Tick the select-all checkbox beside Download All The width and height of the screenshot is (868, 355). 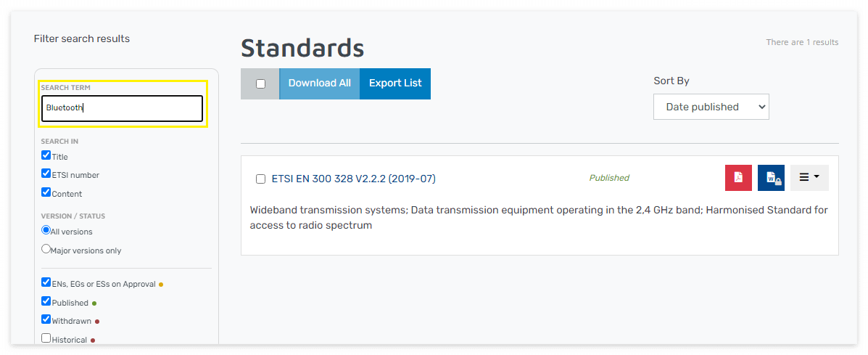pos(261,84)
